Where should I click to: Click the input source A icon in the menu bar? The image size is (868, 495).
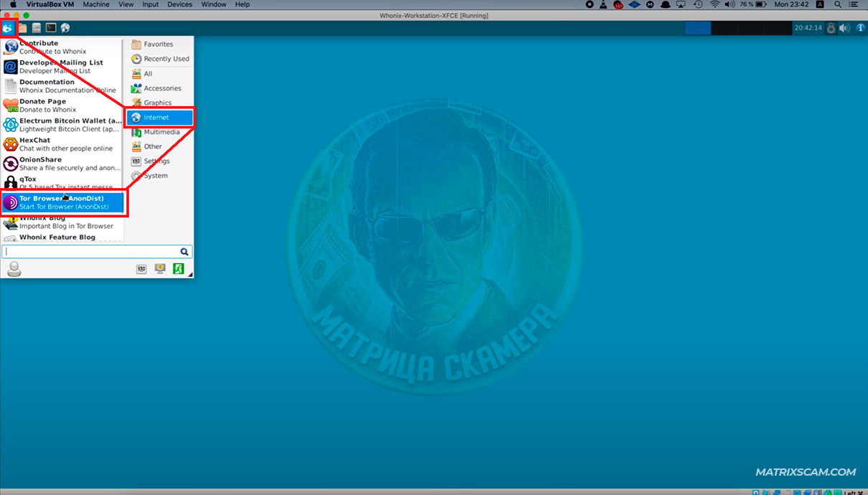click(x=820, y=4)
